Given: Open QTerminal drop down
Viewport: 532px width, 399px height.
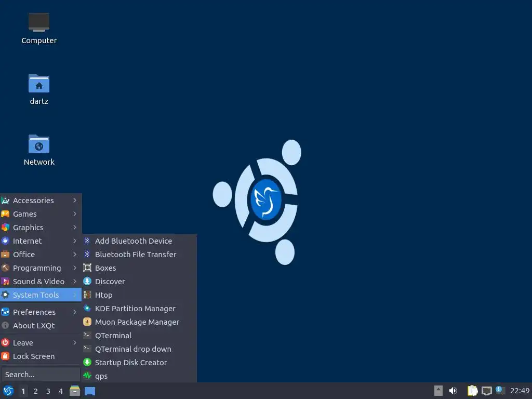Looking at the screenshot, I should pos(139,349).
